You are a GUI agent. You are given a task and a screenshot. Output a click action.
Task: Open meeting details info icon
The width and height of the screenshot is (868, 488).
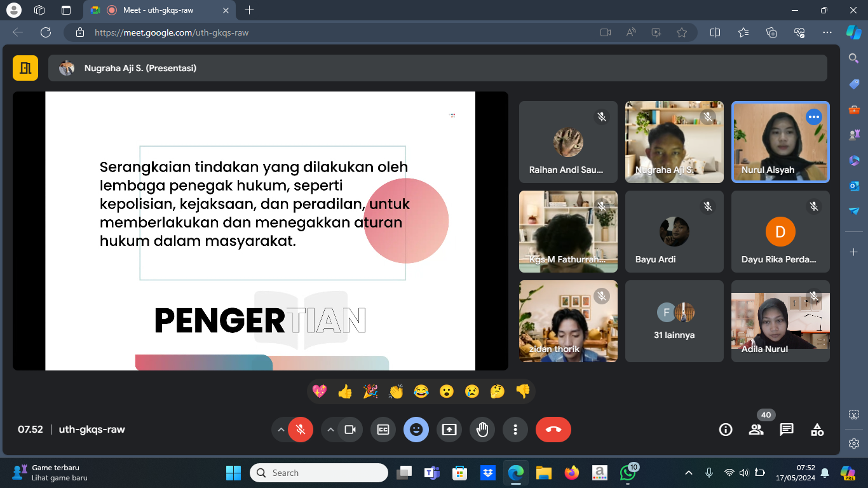click(726, 430)
